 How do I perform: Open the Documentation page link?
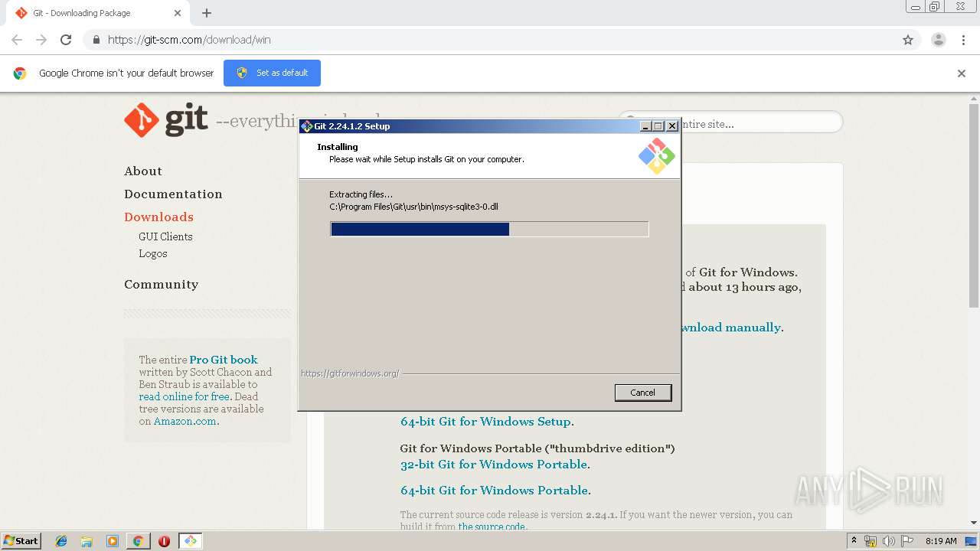[x=173, y=194]
